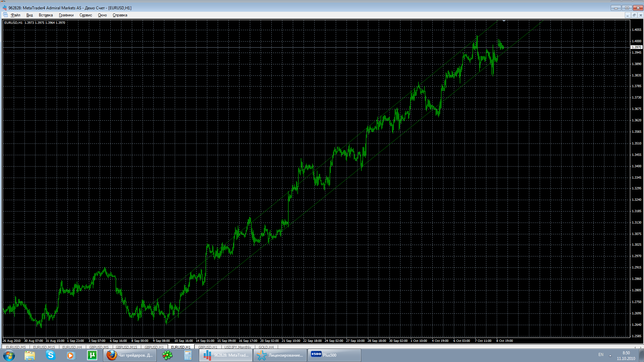This screenshot has width=644, height=362.
Task: Open Windows Explorer folder icon
Action: [30, 355]
